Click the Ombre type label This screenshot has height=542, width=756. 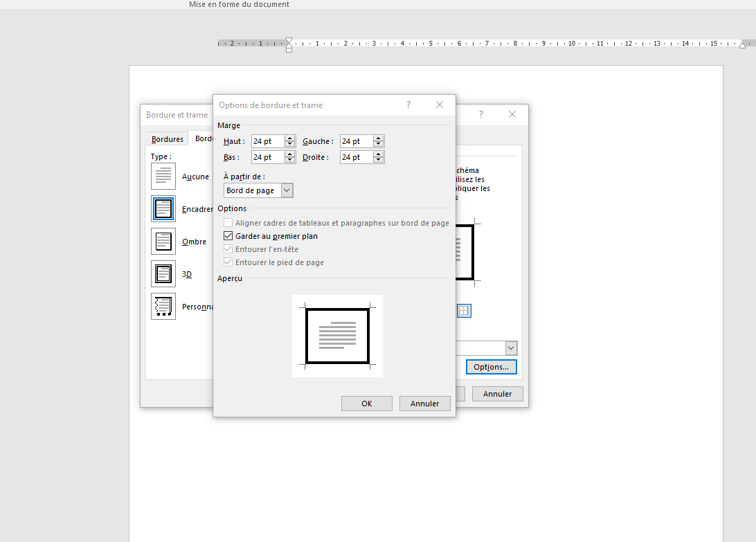coord(194,242)
